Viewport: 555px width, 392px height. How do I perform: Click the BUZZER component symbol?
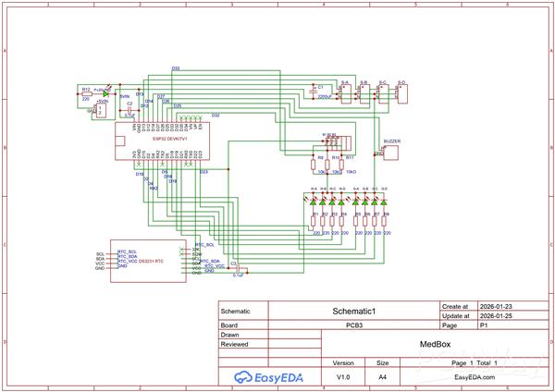[x=390, y=153]
